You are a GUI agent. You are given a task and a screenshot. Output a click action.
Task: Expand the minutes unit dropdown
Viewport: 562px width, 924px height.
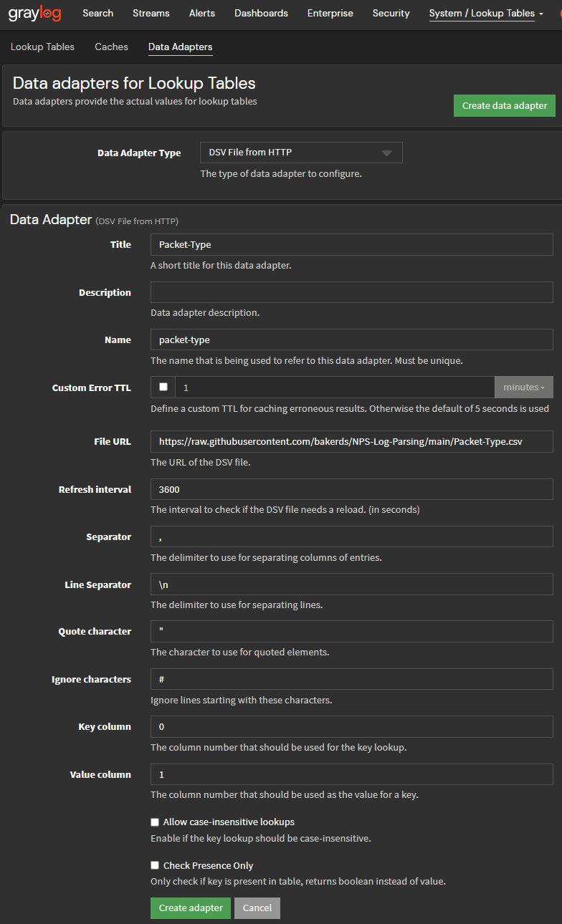click(523, 387)
